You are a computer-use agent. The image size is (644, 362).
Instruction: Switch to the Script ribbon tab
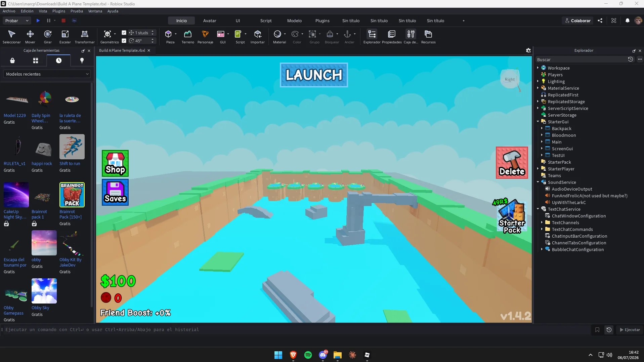(x=266, y=21)
